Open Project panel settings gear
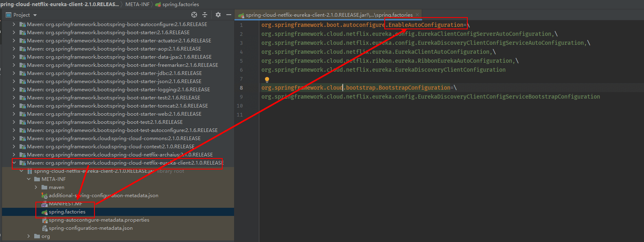 click(x=218, y=15)
